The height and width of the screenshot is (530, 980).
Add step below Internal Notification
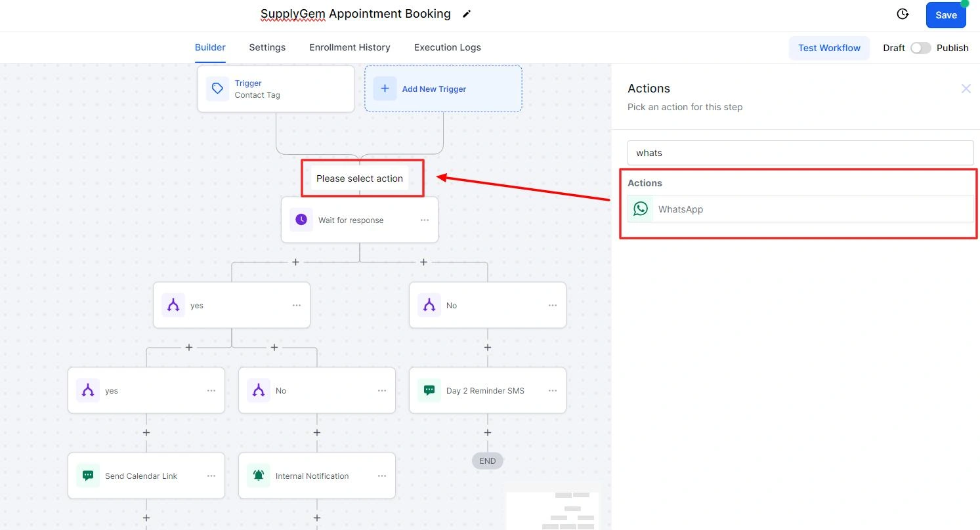(317, 518)
